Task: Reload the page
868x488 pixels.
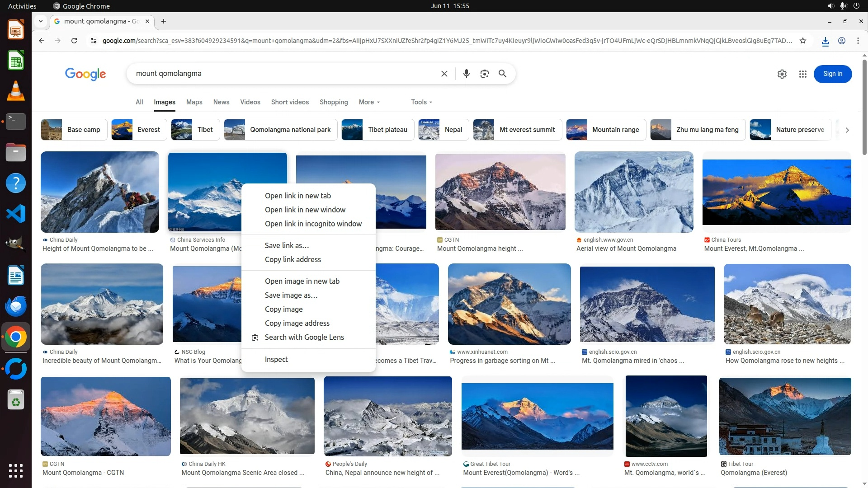Action: point(74,41)
